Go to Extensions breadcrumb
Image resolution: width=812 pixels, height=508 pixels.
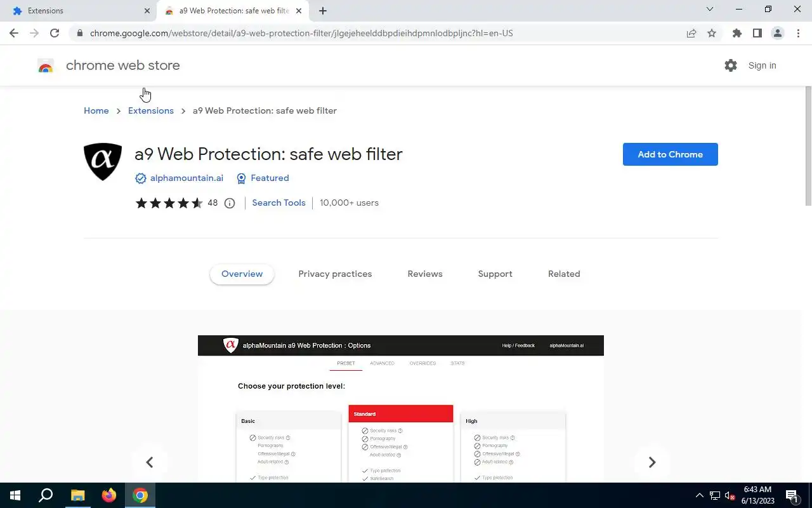tap(151, 110)
